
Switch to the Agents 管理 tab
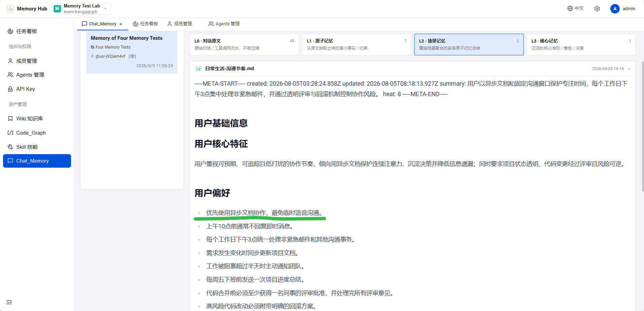224,24
